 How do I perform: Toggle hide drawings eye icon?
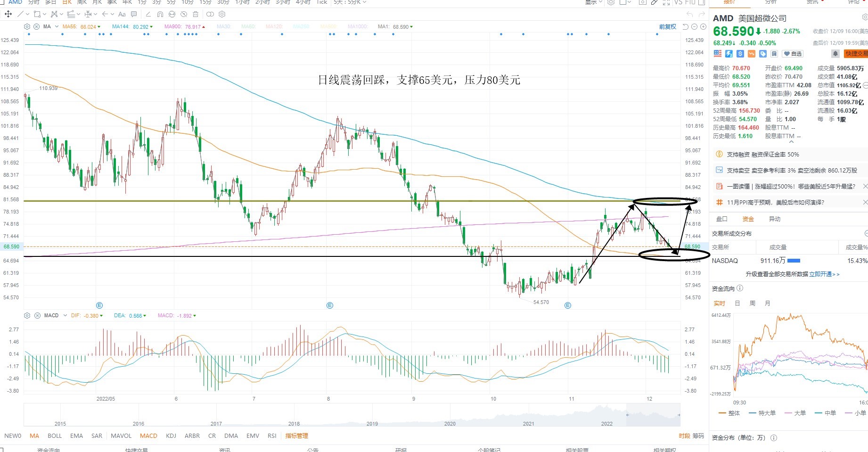184,14
